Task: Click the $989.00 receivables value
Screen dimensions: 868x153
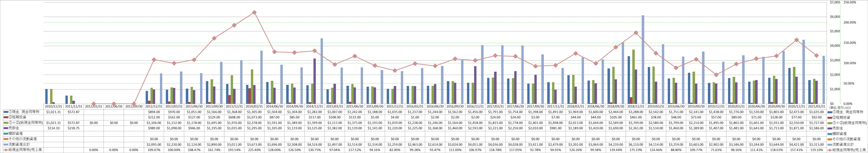Action: pos(154,128)
